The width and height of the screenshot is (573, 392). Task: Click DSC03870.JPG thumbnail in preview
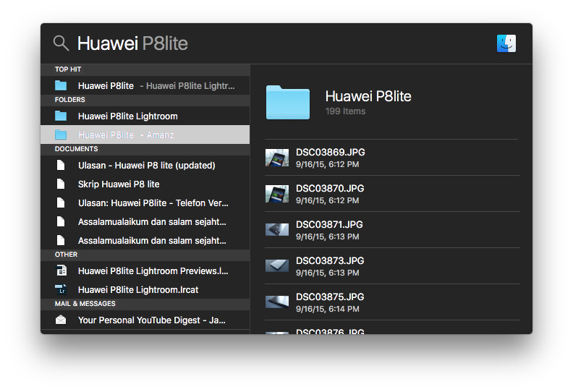point(277,194)
